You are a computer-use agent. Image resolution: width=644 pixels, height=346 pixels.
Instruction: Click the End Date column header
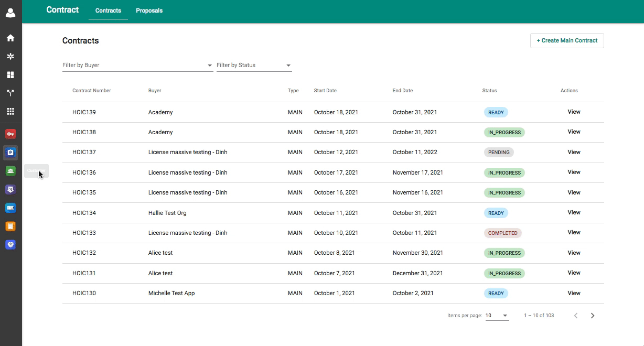(x=403, y=91)
